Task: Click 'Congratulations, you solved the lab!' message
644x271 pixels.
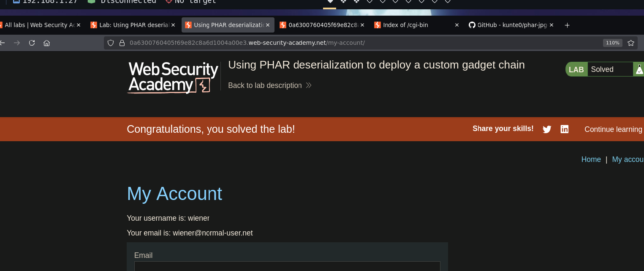Action: tap(211, 129)
